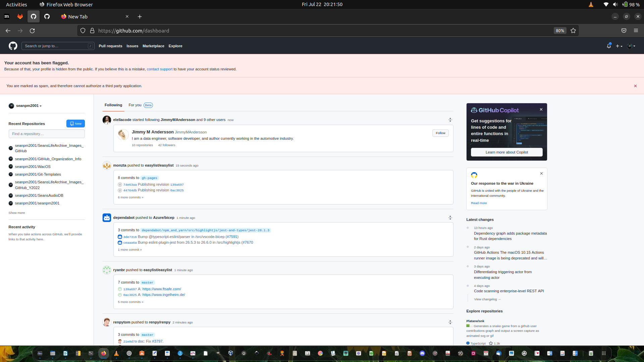
Task: Click the bookmark/star icon in address bar
Action: point(573,31)
